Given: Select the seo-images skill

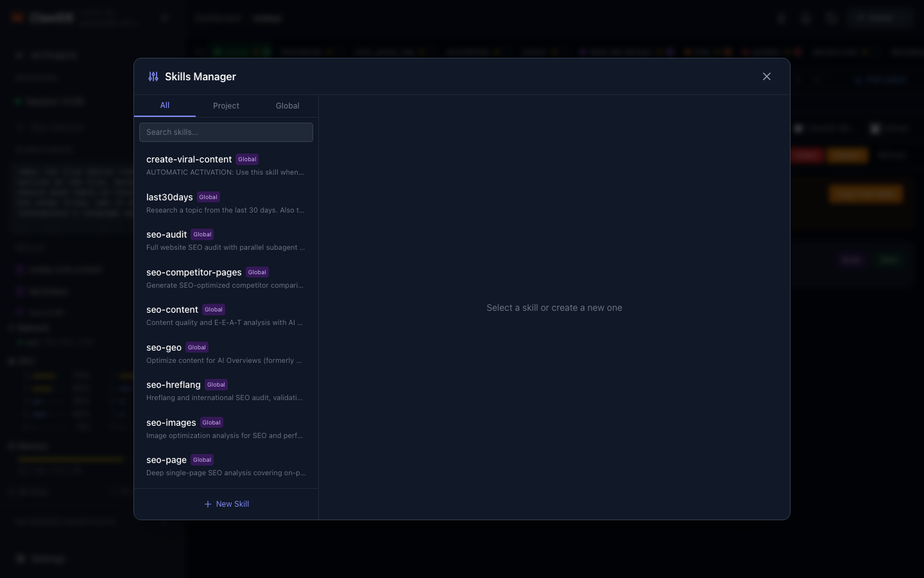Looking at the screenshot, I should coord(171,423).
